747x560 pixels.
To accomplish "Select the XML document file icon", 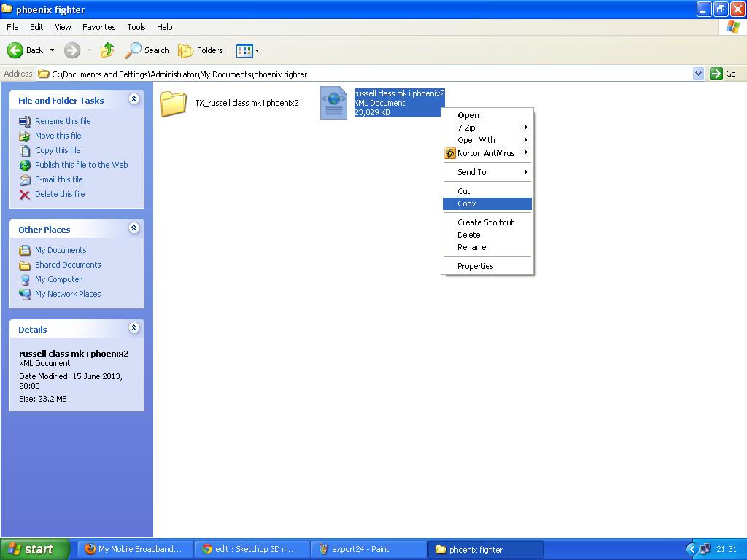I will [x=333, y=103].
